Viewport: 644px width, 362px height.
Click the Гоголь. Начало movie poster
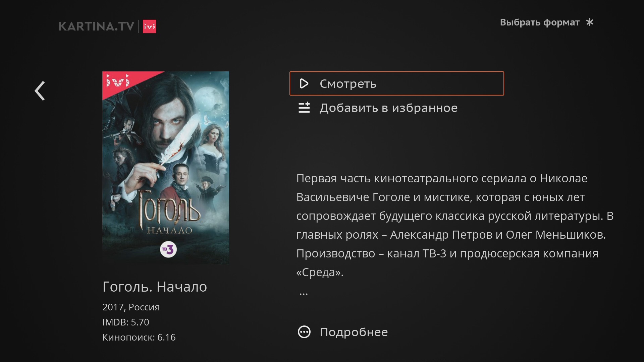point(166,168)
